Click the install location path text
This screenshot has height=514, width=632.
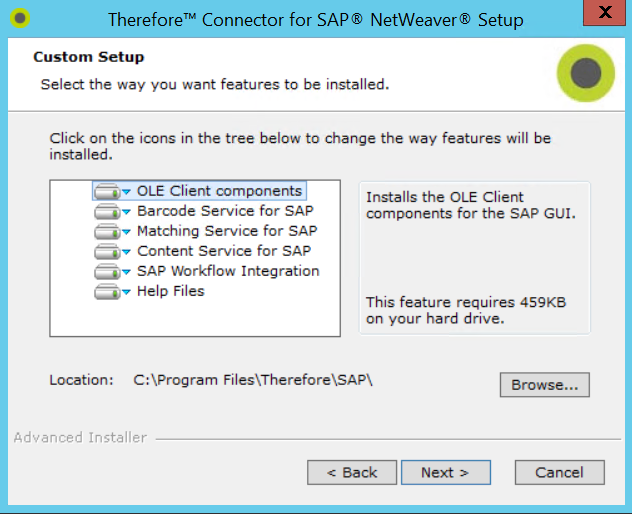[253, 380]
